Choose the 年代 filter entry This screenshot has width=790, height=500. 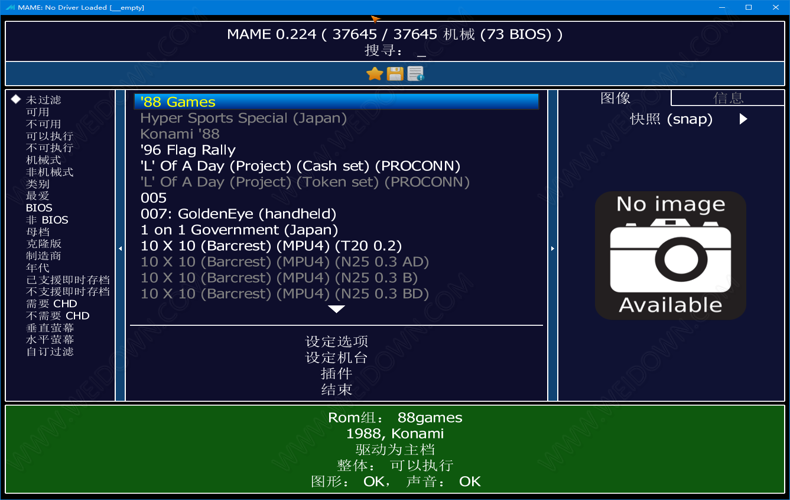(37, 268)
